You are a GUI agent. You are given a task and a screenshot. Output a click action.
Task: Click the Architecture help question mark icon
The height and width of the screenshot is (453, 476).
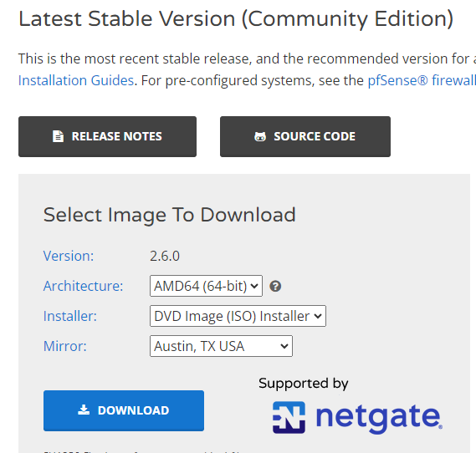pyautogui.click(x=275, y=286)
